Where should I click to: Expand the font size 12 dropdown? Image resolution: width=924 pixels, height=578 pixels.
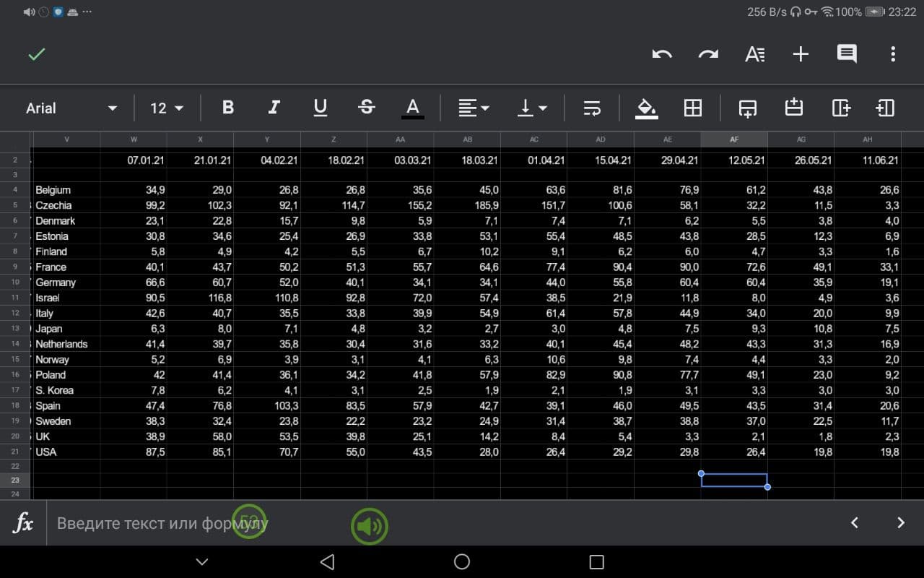[167, 108]
